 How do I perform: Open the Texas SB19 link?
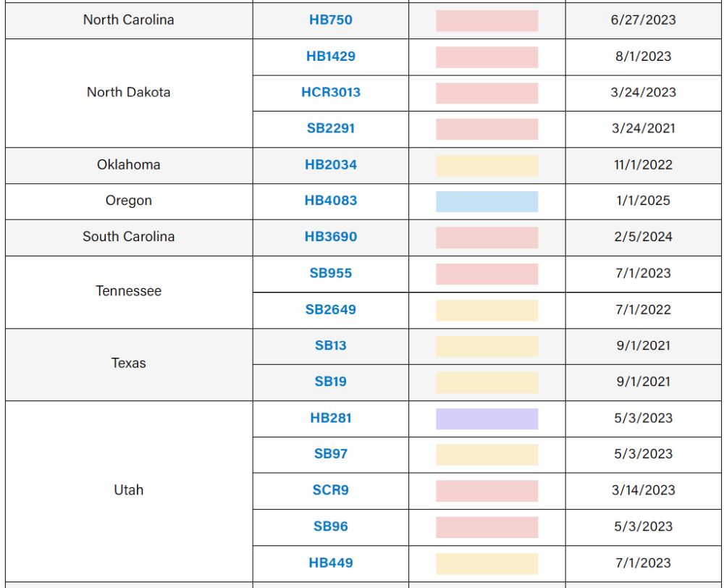(x=331, y=382)
